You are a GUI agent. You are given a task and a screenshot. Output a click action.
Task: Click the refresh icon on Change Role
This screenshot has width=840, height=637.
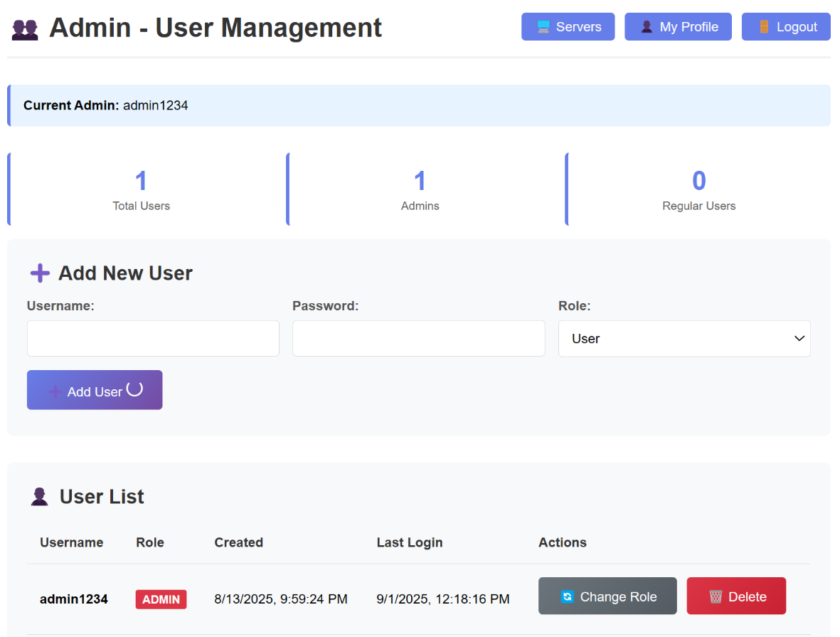[x=567, y=597]
